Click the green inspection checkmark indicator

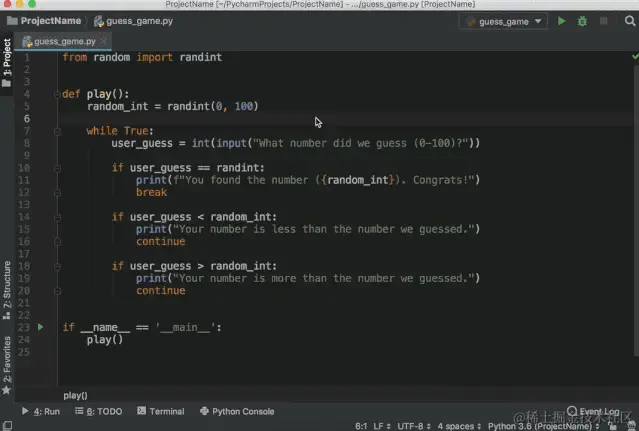point(635,56)
